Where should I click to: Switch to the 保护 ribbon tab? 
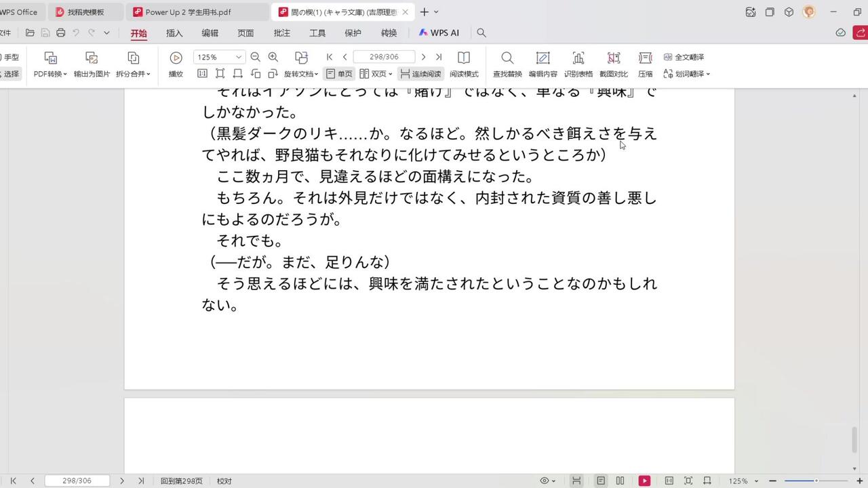coord(353,33)
